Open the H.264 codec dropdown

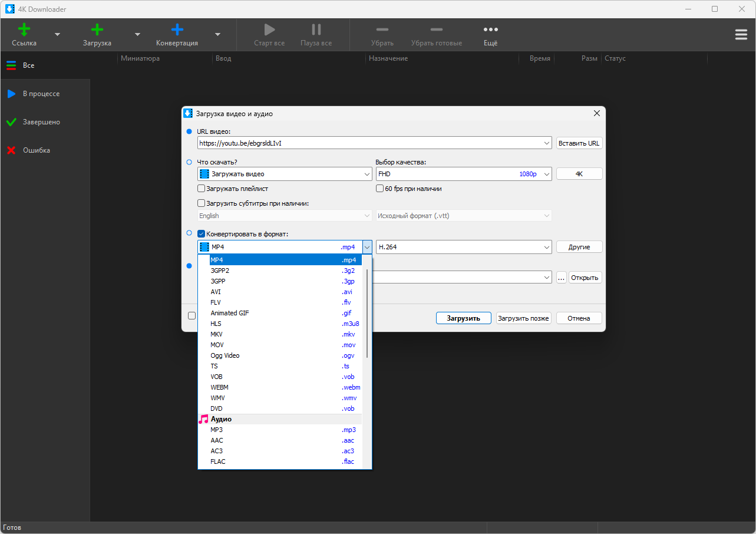pos(464,247)
